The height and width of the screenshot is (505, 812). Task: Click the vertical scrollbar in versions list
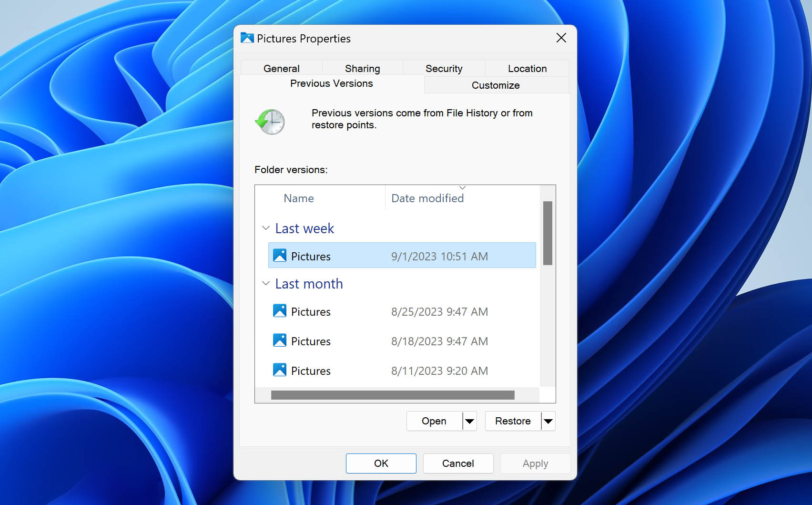tap(548, 233)
